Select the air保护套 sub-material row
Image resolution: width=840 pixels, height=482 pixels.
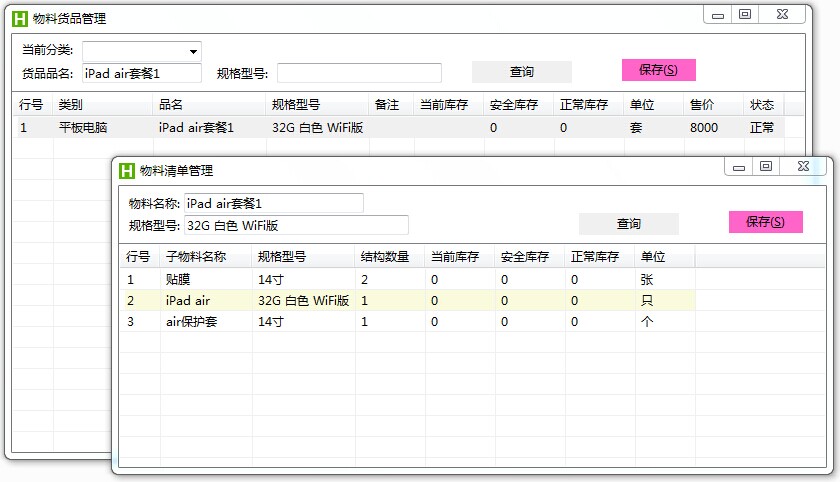click(408, 322)
